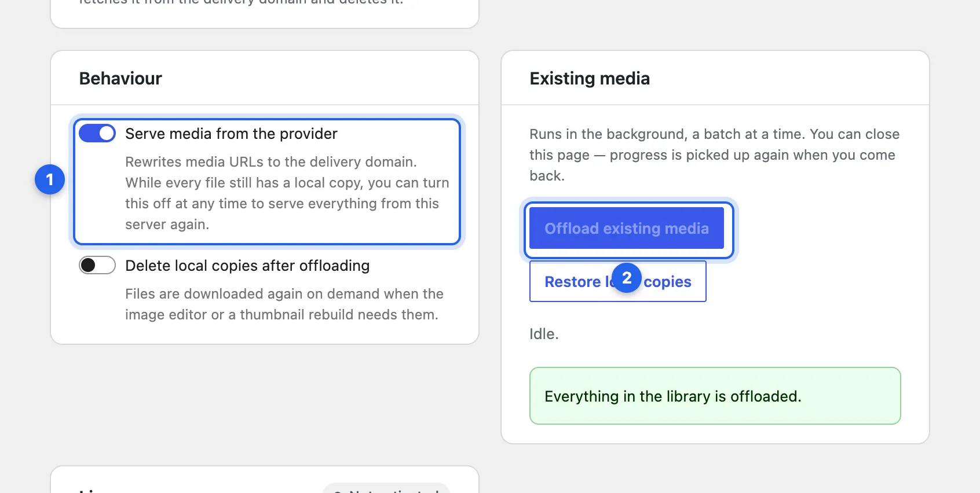Enable Delete local copies after offloading
980x493 pixels.
click(97, 266)
